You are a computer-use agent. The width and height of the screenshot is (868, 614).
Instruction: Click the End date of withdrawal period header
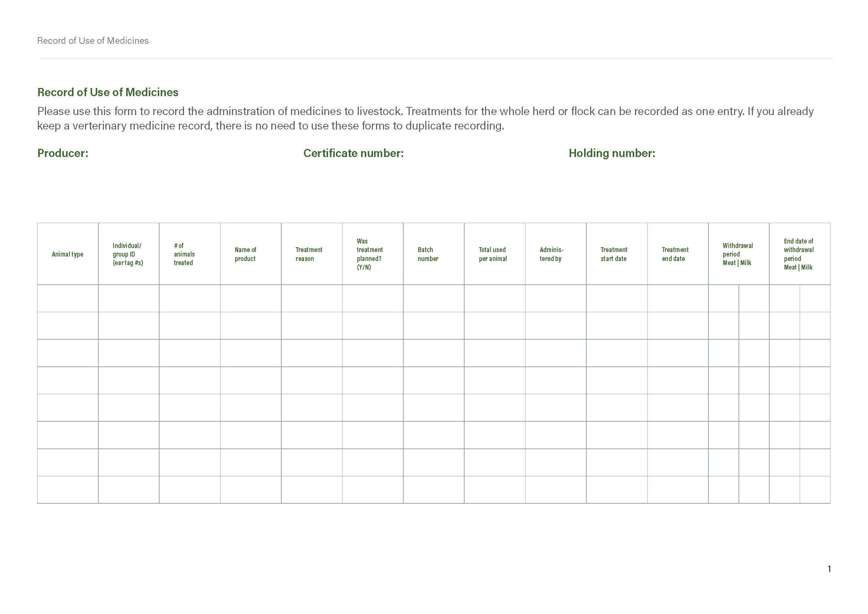coord(799,254)
